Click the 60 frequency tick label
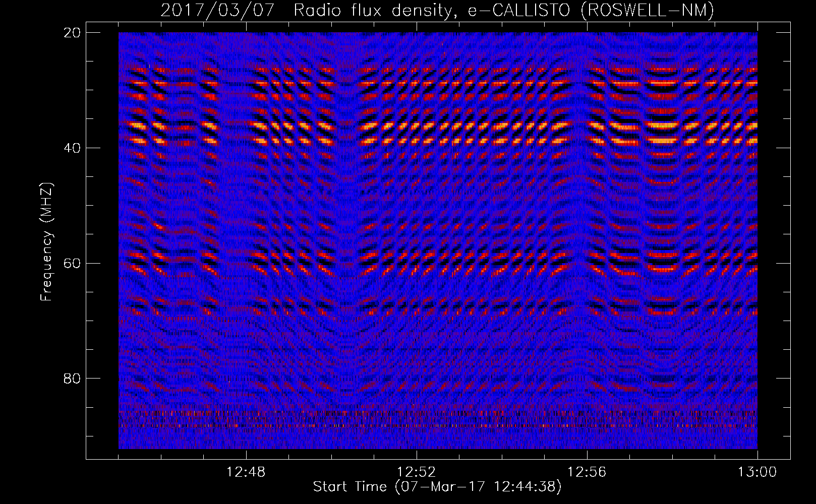Viewport: 816px width, 504px height. coord(73,263)
